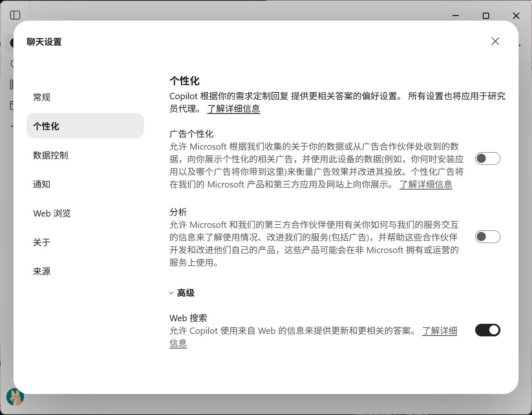Open the 数据控制 settings tab
The width and height of the screenshot is (532, 415).
pos(85,155)
